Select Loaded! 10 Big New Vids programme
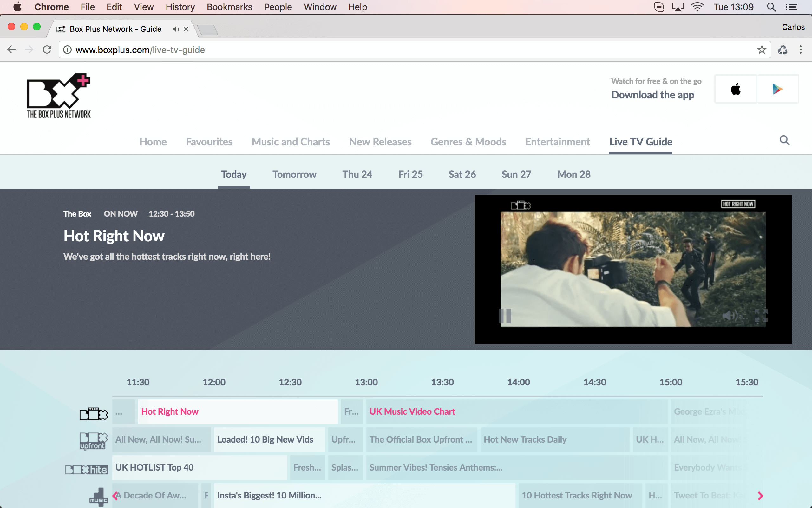812x508 pixels. click(269, 439)
